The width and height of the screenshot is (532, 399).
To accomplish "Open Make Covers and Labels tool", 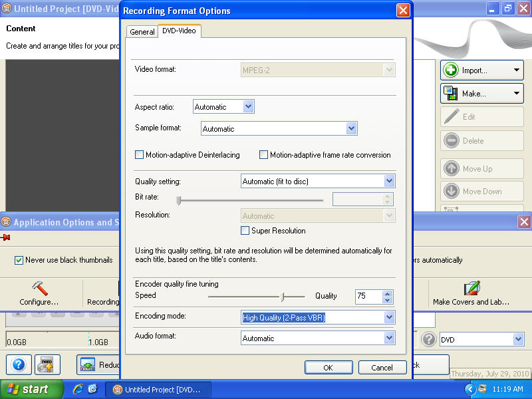I will coord(471,293).
